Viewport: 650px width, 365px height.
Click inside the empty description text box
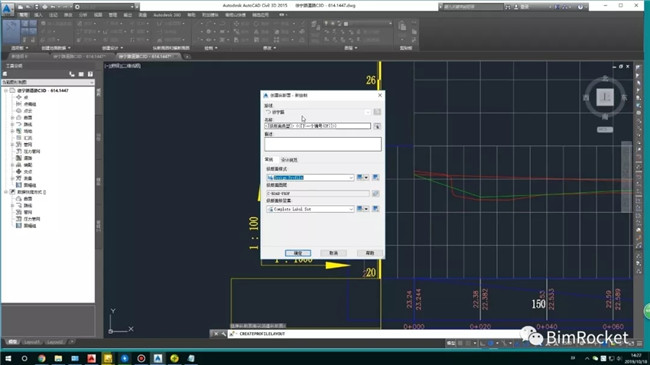tap(323, 144)
